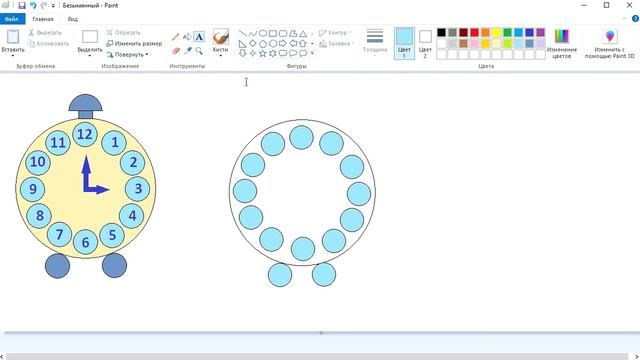Screen dimensions: 640x360
Task: Choose the Diamond shape
Action: (x=253, y=43)
